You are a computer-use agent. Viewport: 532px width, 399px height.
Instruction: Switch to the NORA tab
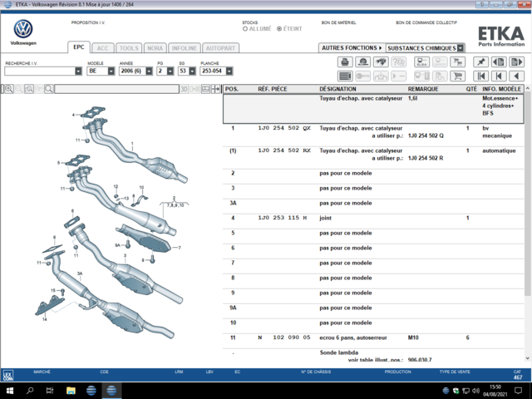[x=155, y=48]
